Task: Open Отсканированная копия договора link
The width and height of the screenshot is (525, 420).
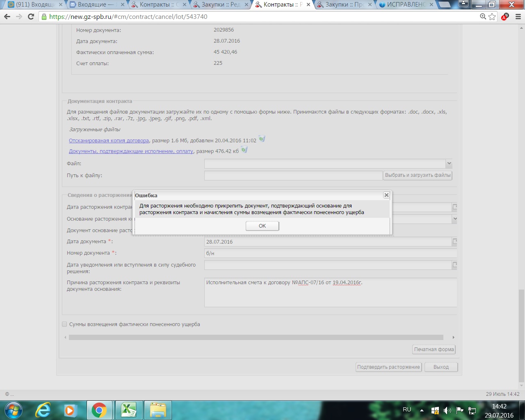Action: [x=109, y=141]
